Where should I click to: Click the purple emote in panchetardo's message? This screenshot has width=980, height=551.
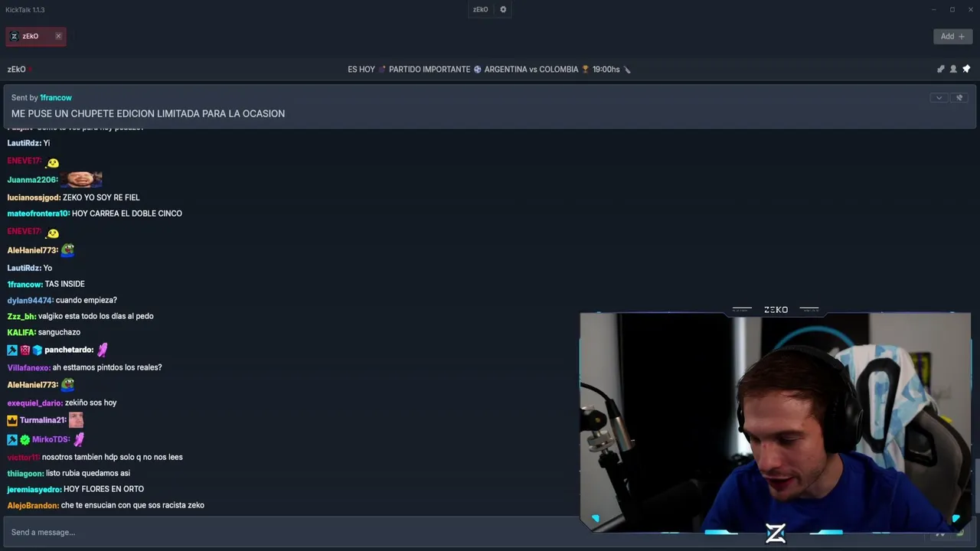pos(103,350)
